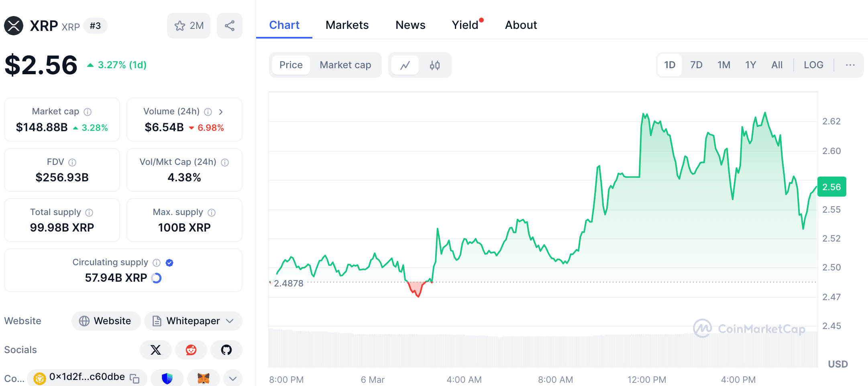This screenshot has width=868, height=386.
Task: Select the Market cap chart mode
Action: [345, 65]
